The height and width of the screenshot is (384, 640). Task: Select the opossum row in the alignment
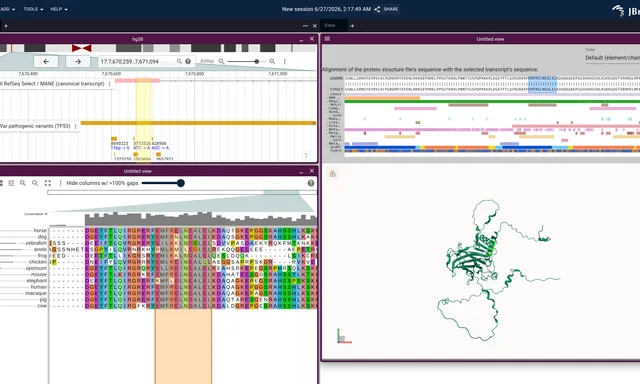coord(36,268)
